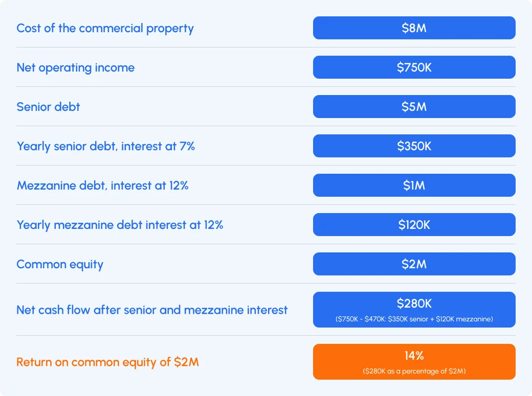
Task: Select 'Yearly mezzanine debt interest at 12%' label
Action: (x=120, y=225)
